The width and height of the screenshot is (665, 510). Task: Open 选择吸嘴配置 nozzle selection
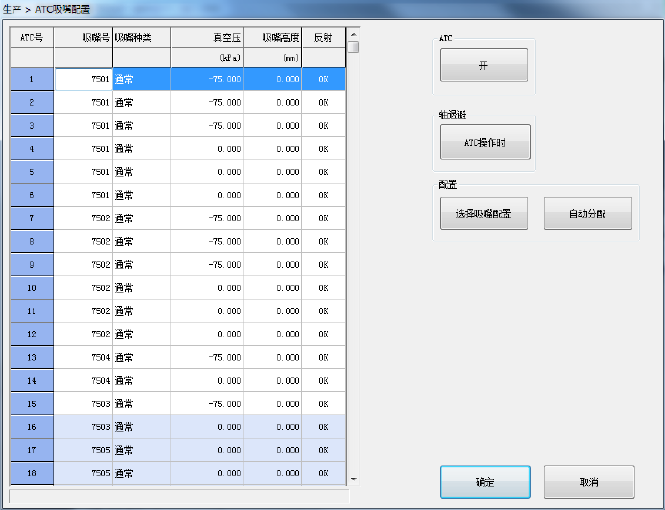click(x=484, y=214)
